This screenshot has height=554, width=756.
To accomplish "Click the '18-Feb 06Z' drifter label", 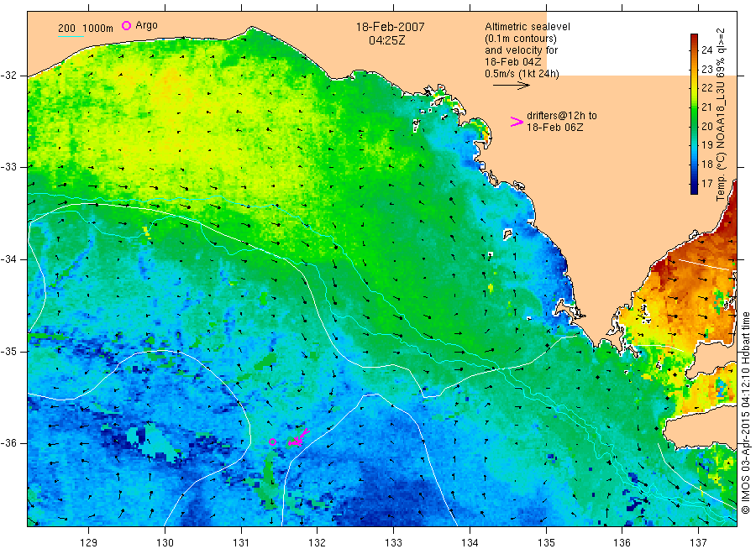I will coord(554,128).
